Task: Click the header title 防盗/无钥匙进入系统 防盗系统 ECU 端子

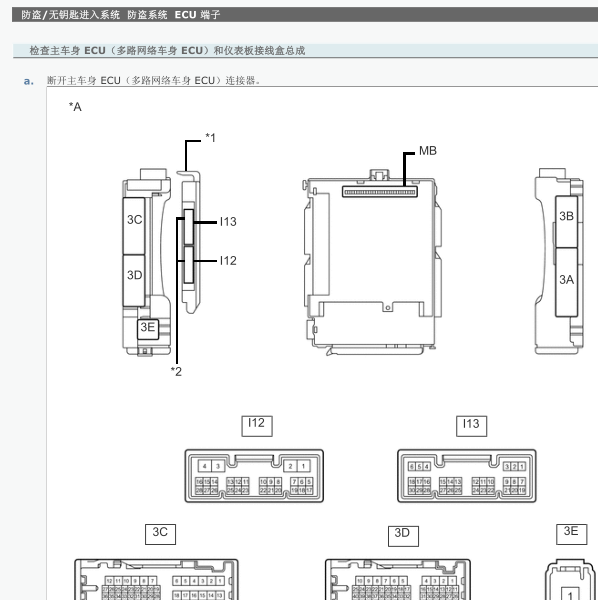Action: tap(121, 15)
